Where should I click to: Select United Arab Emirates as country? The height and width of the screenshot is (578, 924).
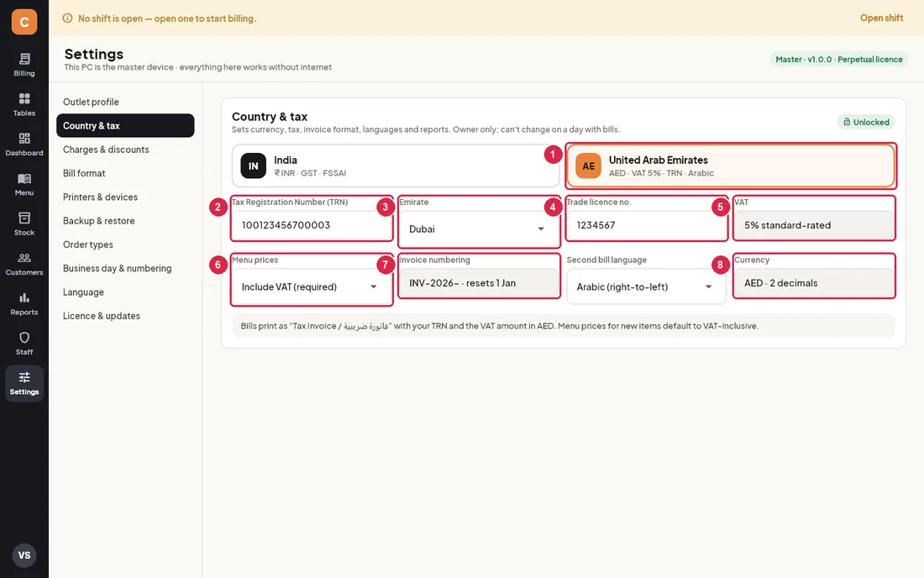[x=731, y=166]
